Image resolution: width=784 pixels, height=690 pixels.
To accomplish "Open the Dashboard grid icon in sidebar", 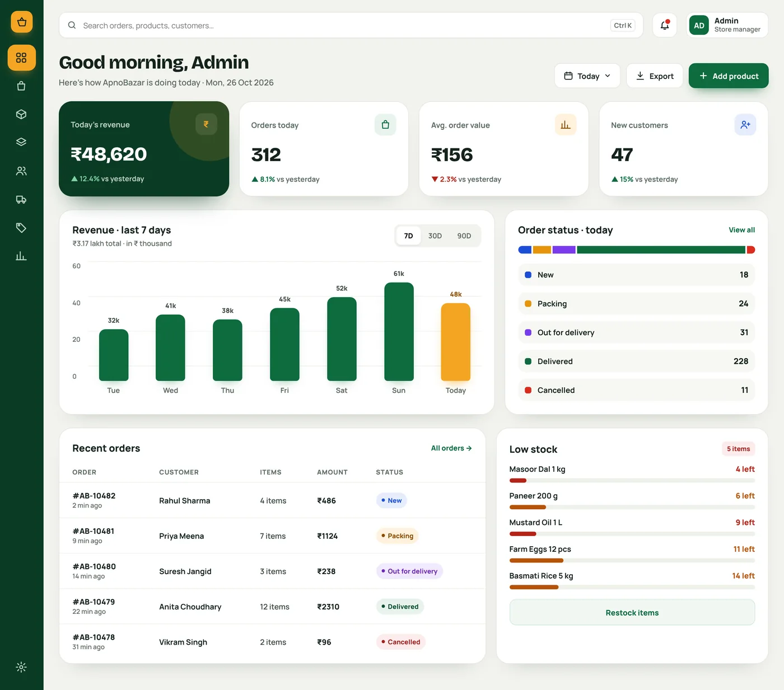I will coord(22,58).
